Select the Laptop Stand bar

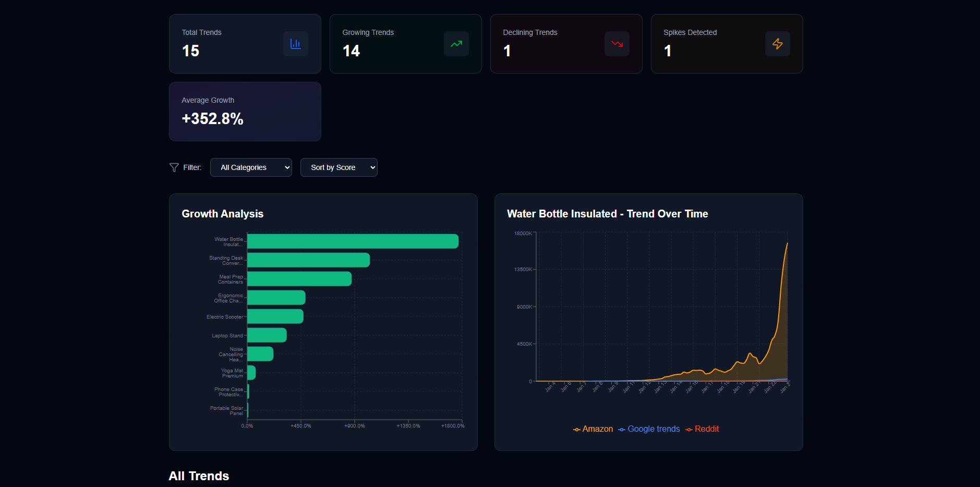267,335
